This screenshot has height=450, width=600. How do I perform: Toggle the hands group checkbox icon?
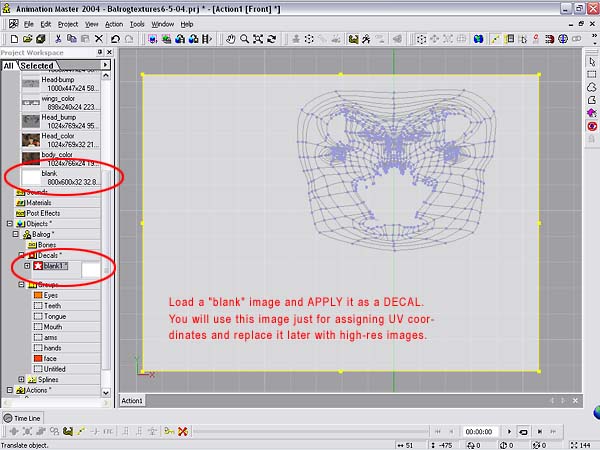[38, 348]
